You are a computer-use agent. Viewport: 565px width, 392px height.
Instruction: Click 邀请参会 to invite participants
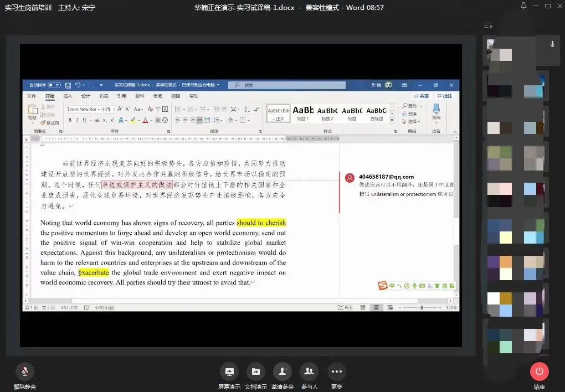pos(282,372)
